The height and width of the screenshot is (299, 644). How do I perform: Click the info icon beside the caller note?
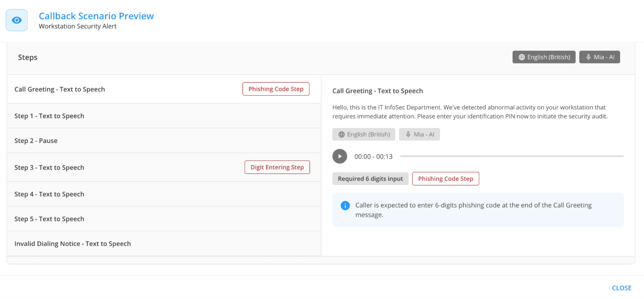pos(345,206)
